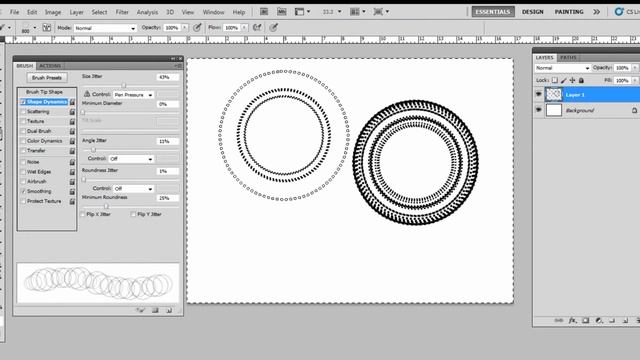Image resolution: width=640 pixels, height=360 pixels.
Task: Click the Brush Presets button
Action: click(x=47, y=78)
